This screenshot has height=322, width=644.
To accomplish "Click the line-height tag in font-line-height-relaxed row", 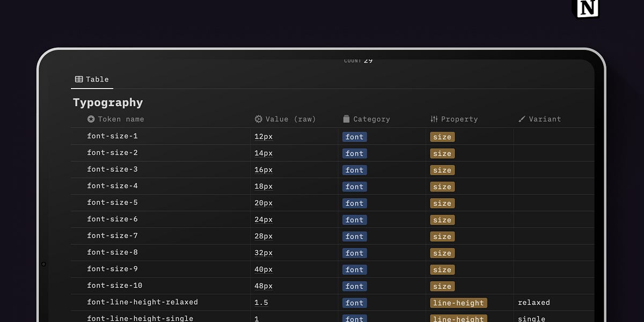I will click(x=458, y=303).
